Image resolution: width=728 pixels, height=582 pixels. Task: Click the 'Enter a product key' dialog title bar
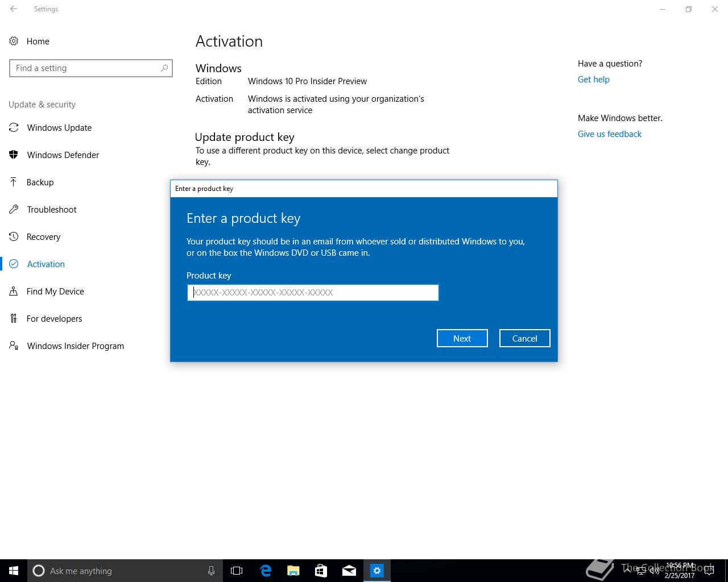364,189
